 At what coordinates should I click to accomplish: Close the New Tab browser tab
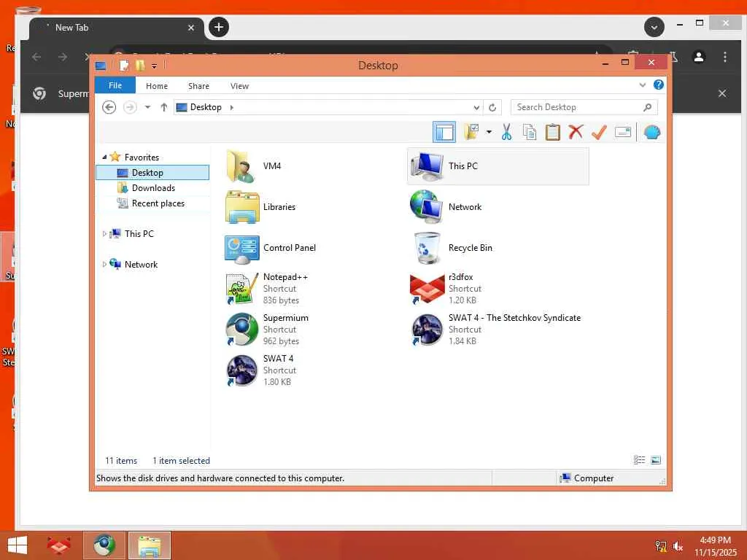click(x=191, y=28)
